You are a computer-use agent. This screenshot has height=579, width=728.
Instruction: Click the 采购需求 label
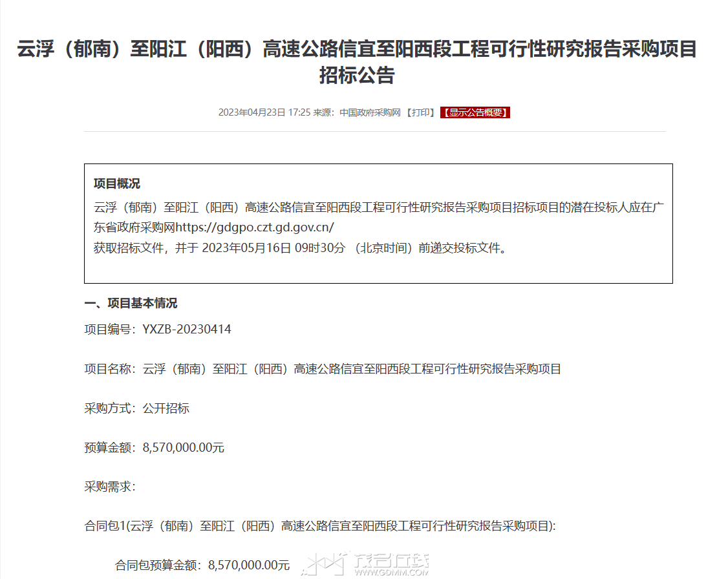click(110, 487)
